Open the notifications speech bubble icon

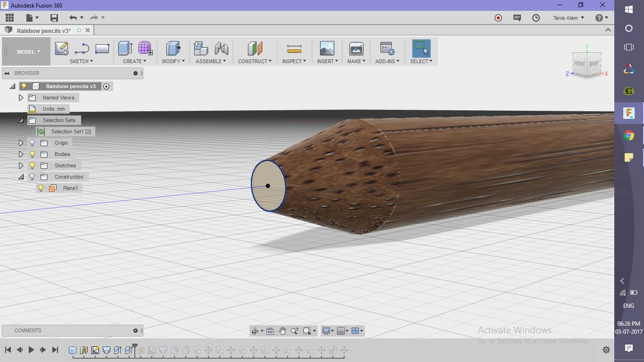coord(517,18)
